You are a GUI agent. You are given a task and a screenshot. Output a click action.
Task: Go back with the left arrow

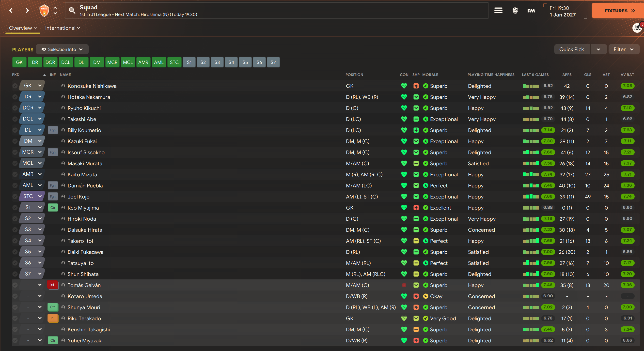(x=11, y=11)
